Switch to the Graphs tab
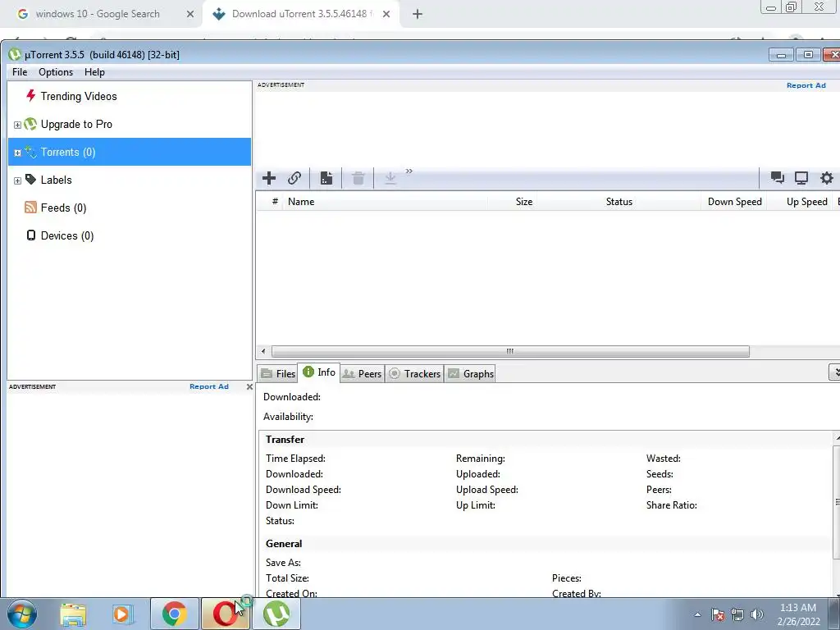840x630 pixels. [470, 374]
